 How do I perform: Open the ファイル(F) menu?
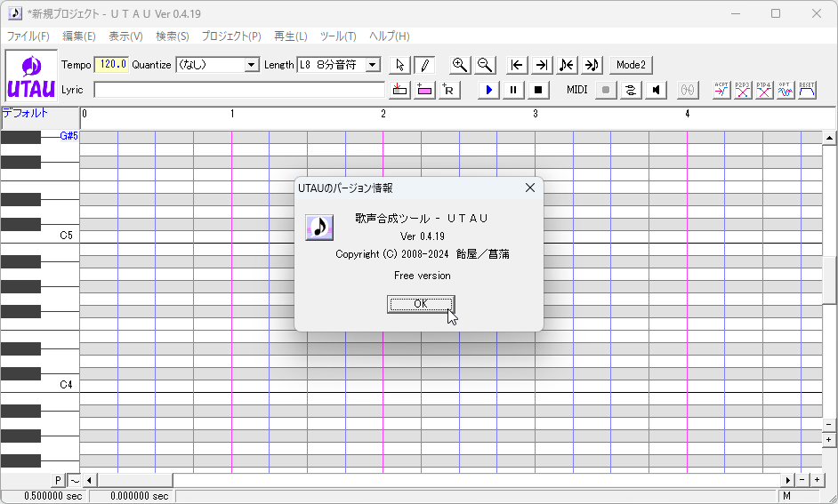click(x=28, y=36)
